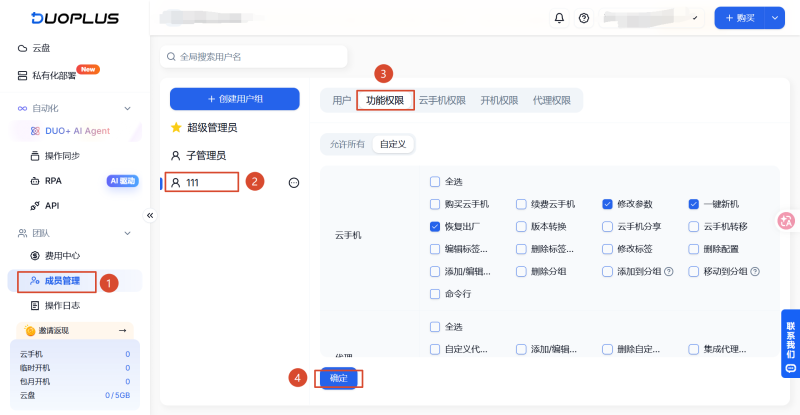Image resolution: width=800 pixels, height=415 pixels.
Task: Click the 购买 button
Action: [740, 18]
